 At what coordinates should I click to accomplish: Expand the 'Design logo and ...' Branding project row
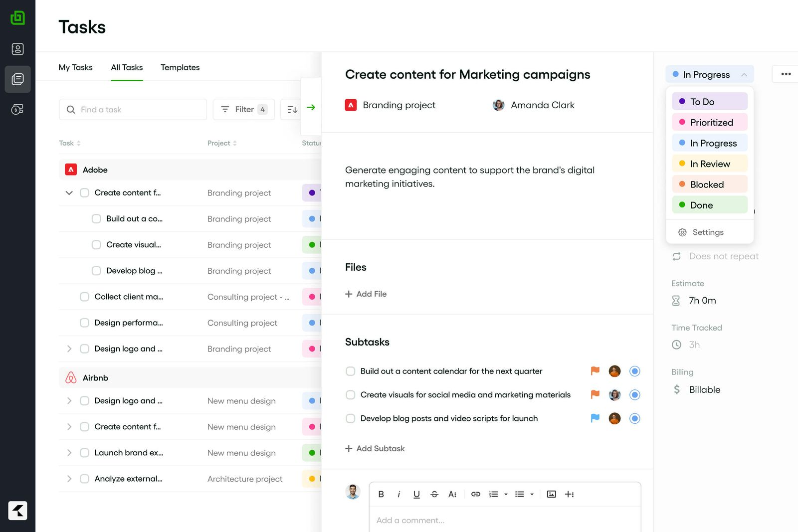click(69, 349)
